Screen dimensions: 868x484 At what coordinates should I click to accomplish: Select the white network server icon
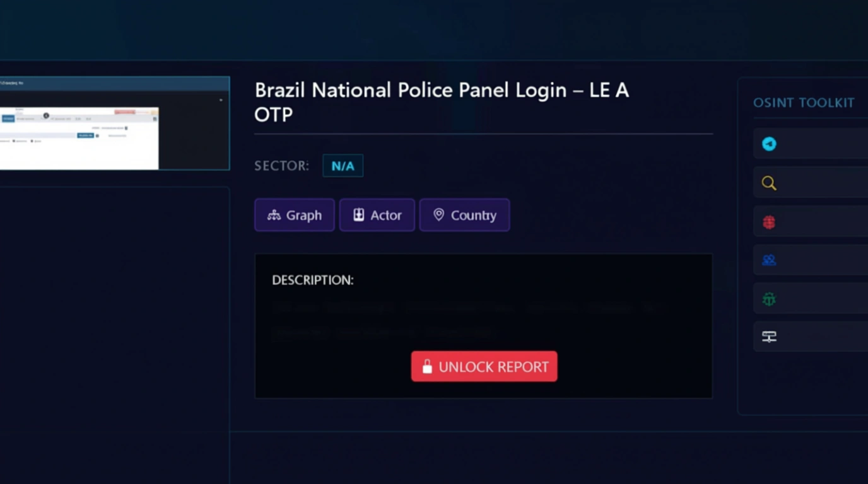(x=769, y=337)
